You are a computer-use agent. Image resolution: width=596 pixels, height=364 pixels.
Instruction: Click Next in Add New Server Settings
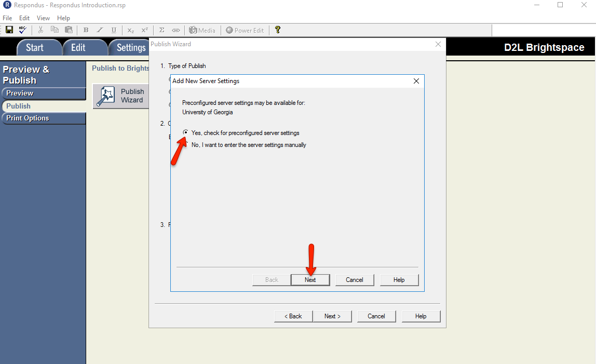point(310,280)
